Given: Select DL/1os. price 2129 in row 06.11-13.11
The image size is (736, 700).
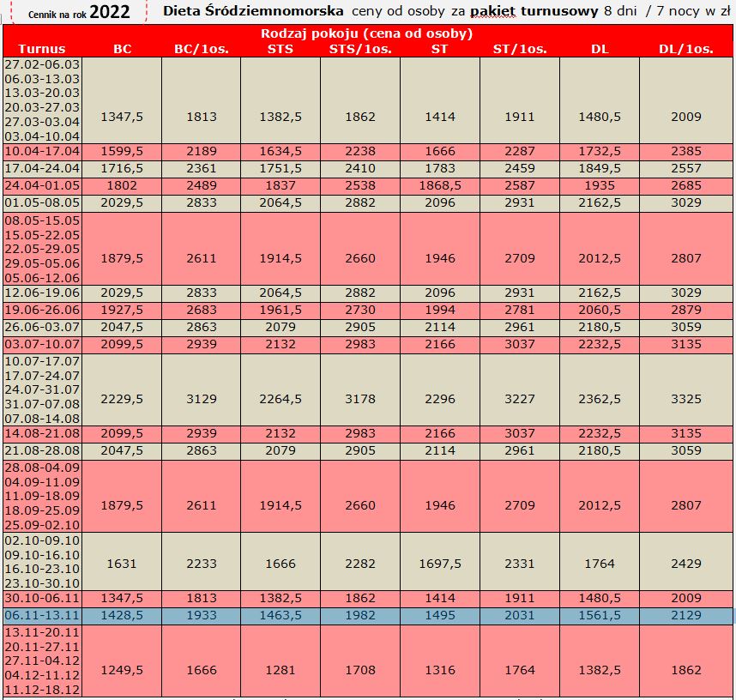Looking at the screenshot, I should 685,615.
